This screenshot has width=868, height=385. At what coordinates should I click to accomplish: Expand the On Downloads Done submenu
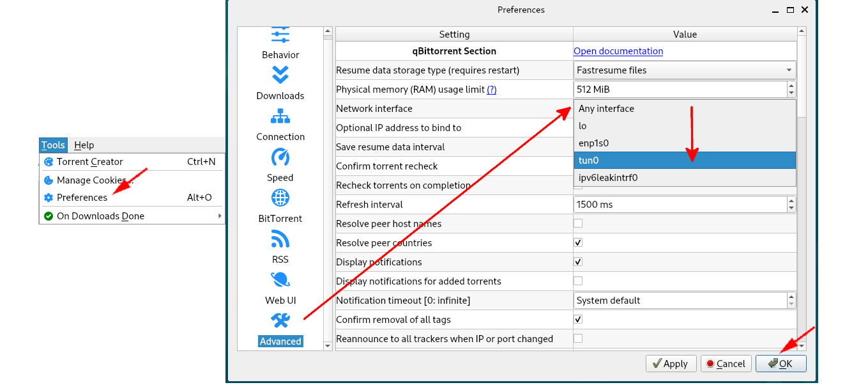pyautogui.click(x=132, y=216)
